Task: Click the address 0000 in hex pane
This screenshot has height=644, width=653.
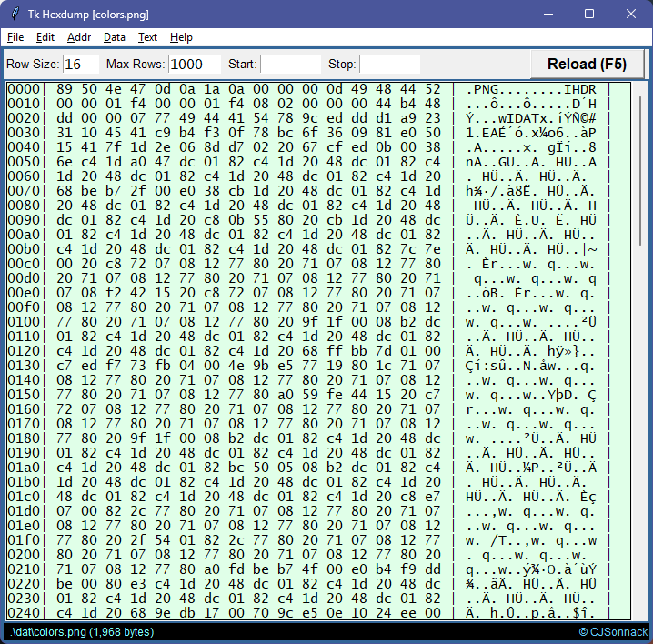Action: (x=25, y=89)
